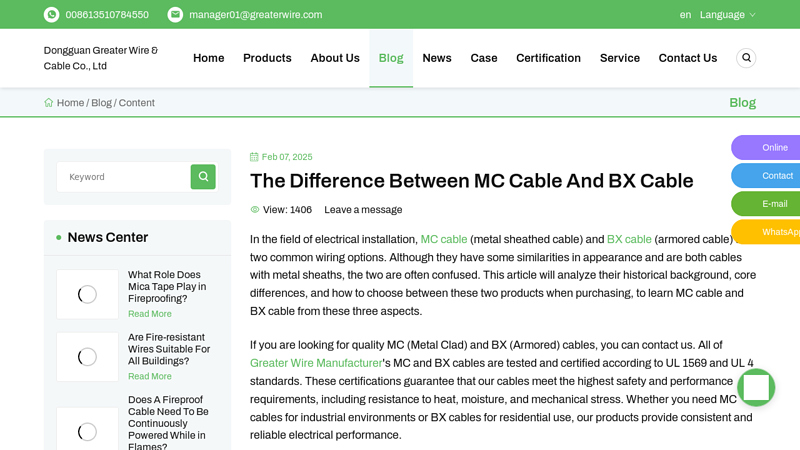Screen dimensions: 800x450
Task: Click the 'View: 1406' text
Action: coord(287,210)
